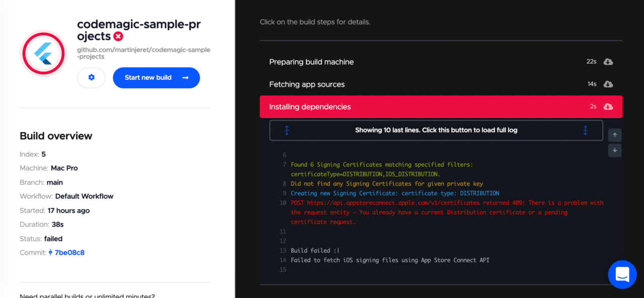Open the chat support bubble
The height and width of the screenshot is (298, 644).
622,274
